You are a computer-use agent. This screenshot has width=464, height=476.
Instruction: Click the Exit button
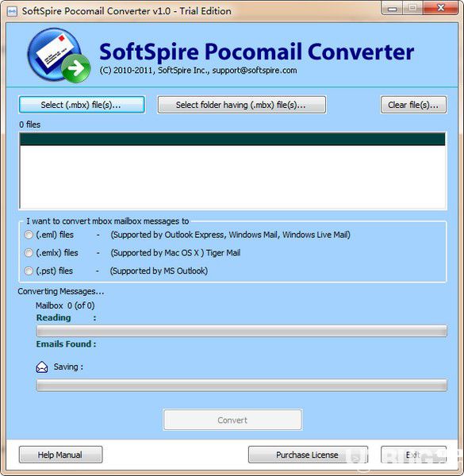(413, 455)
